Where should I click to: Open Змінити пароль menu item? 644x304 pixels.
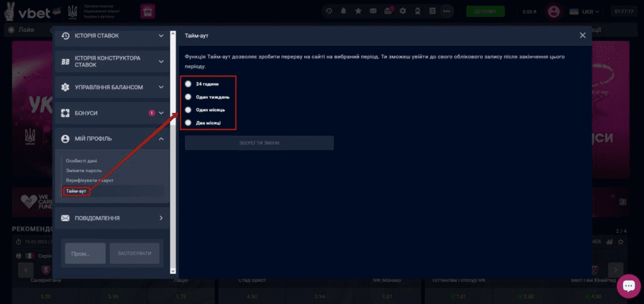click(x=84, y=170)
